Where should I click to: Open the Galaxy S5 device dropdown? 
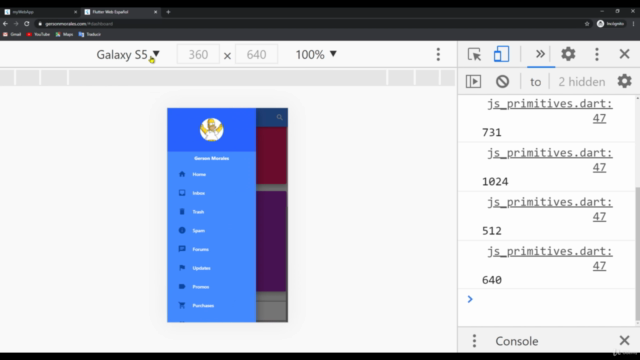pos(128,55)
